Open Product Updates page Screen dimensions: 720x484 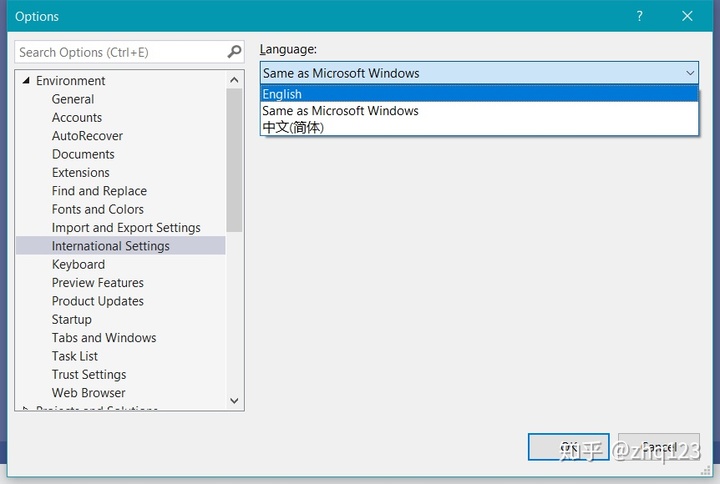click(98, 301)
